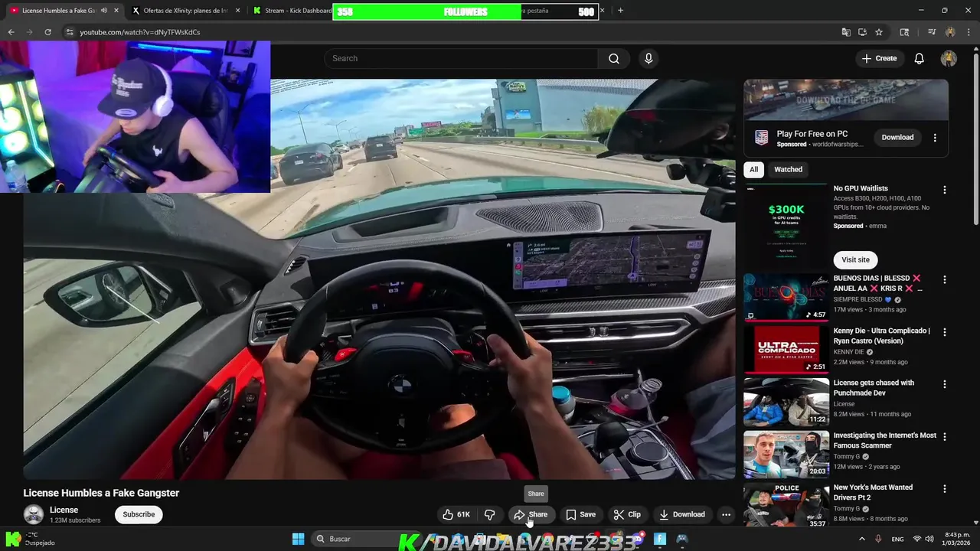Open options for Ultra Complicado video
Screen dimensions: 980x551
945,332
